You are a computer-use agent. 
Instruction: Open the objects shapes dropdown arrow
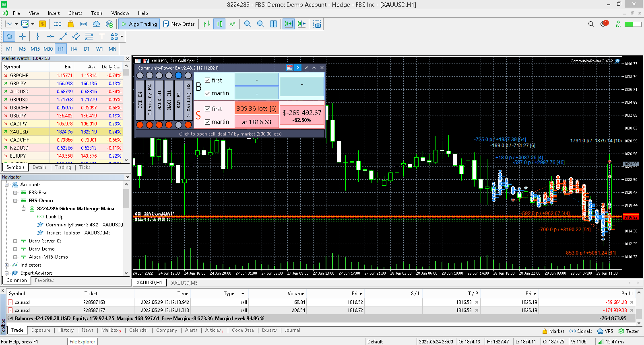point(122,37)
